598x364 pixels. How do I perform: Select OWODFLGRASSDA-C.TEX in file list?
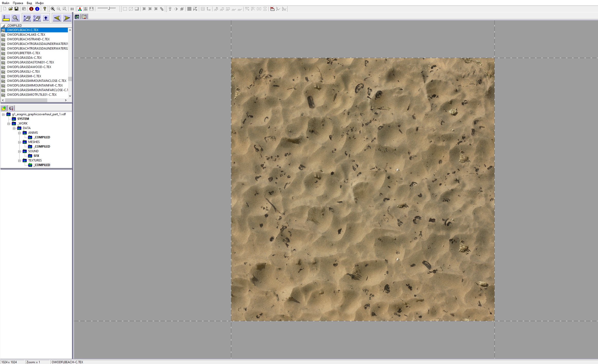tap(24, 58)
